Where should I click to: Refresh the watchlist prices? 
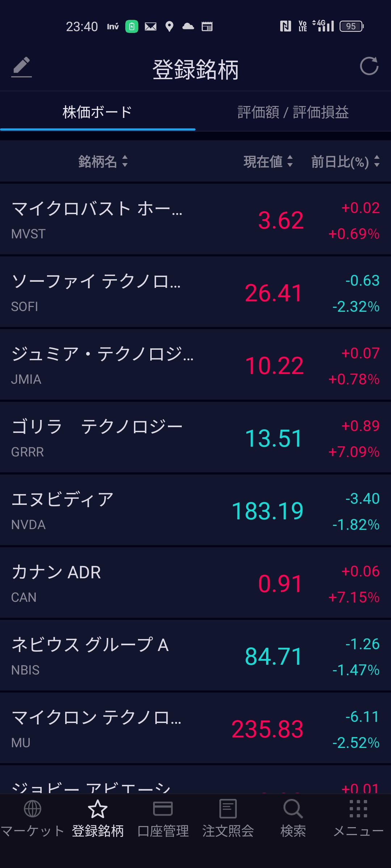click(x=369, y=66)
